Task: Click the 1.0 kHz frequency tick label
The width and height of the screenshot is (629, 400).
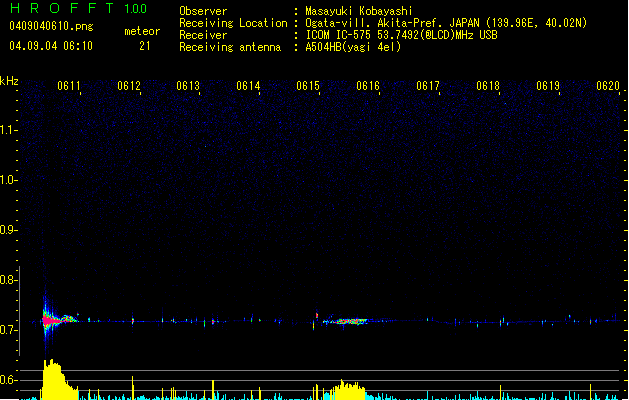Action: coord(8,180)
